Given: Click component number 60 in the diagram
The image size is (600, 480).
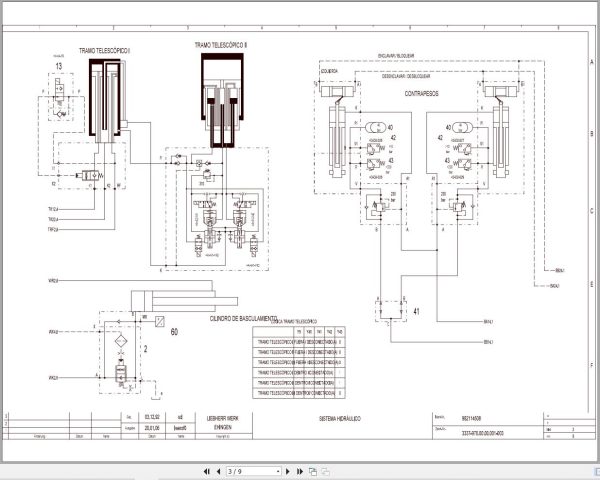Looking at the screenshot, I should tap(174, 331).
